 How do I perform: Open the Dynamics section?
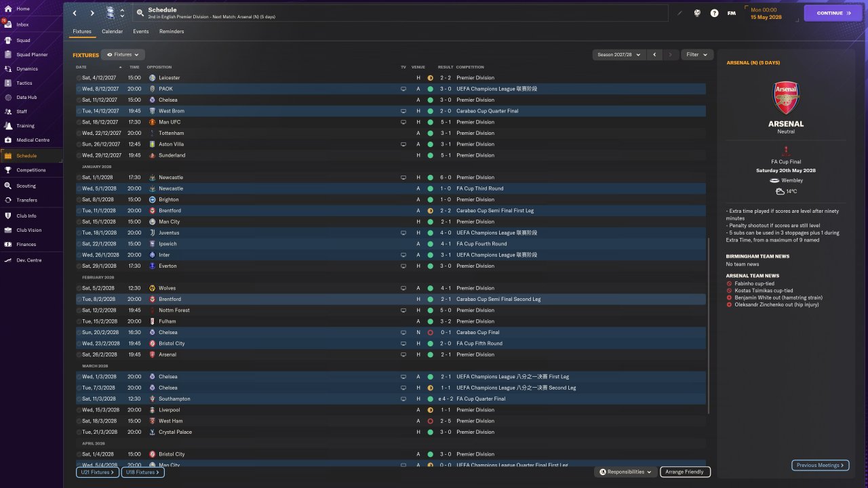click(31, 68)
